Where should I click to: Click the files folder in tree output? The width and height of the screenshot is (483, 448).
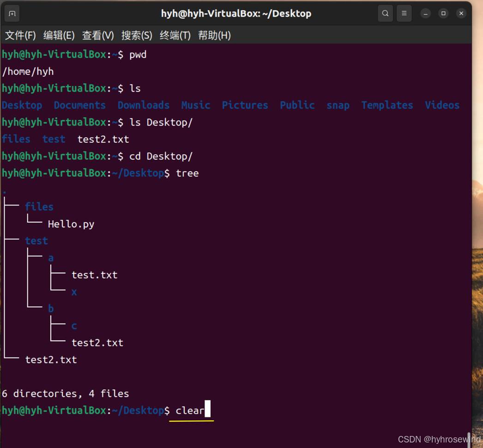point(39,207)
